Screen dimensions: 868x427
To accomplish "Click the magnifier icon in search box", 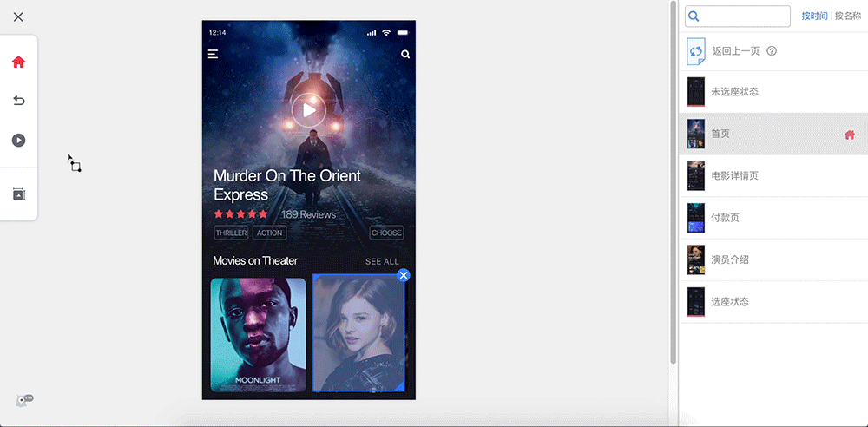I will pyautogui.click(x=694, y=16).
